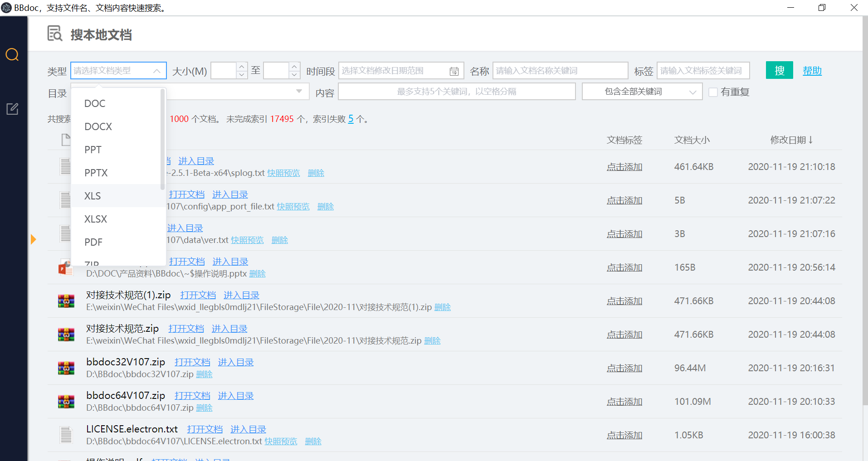868x461 pixels.
Task: Open the failed index count link 5
Action: pyautogui.click(x=351, y=119)
